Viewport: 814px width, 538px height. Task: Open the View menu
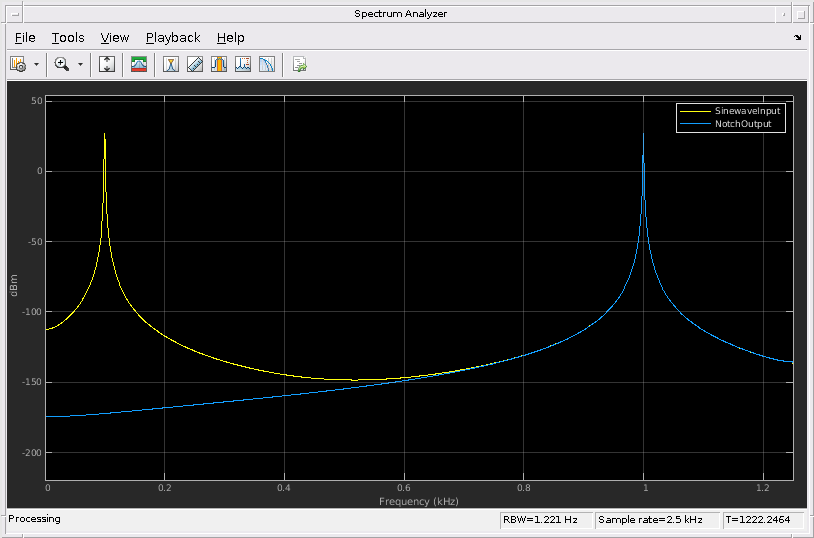click(x=115, y=37)
